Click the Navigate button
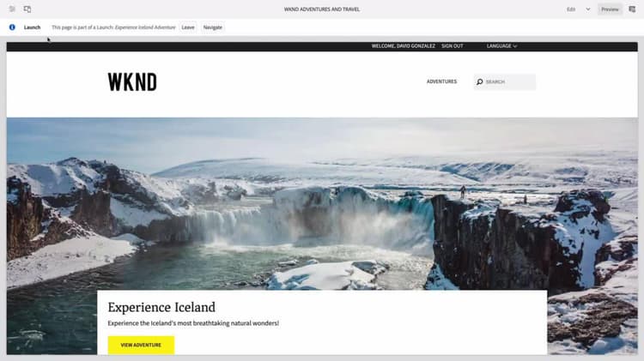Image resolution: width=644 pixels, height=361 pixels. click(213, 27)
